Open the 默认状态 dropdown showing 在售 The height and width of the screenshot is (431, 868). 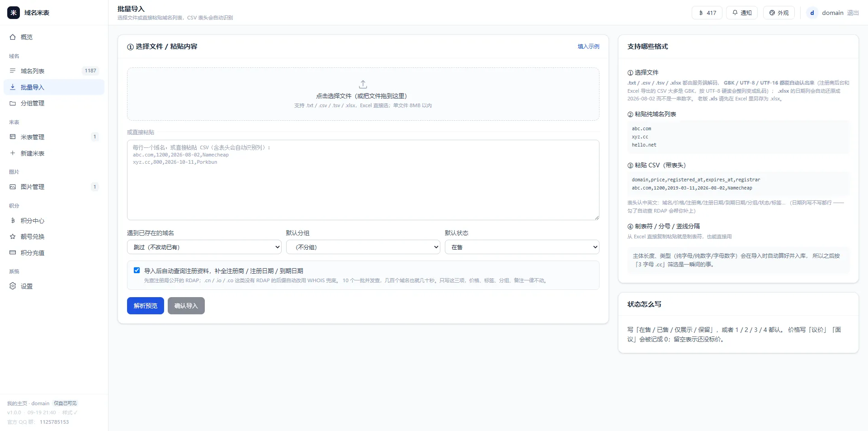(x=522, y=247)
